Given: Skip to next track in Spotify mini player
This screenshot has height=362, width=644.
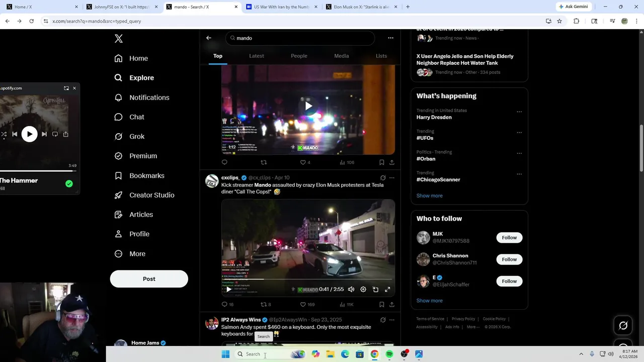Looking at the screenshot, I should tap(44, 134).
